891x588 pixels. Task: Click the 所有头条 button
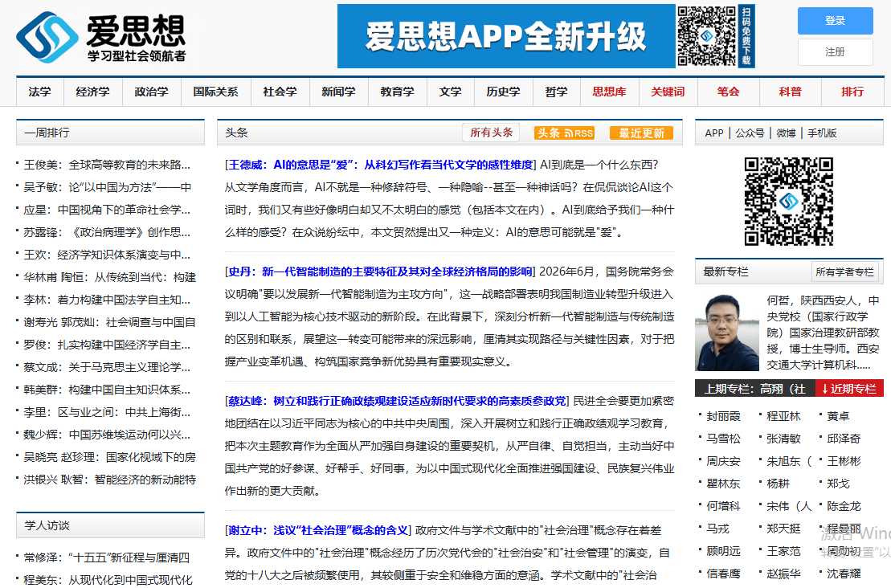pyautogui.click(x=491, y=133)
